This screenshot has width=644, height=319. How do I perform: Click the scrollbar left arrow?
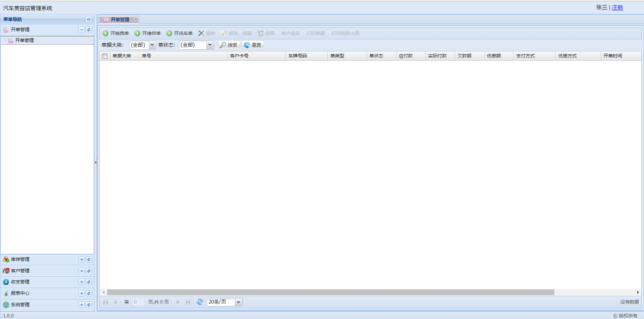pos(104,292)
